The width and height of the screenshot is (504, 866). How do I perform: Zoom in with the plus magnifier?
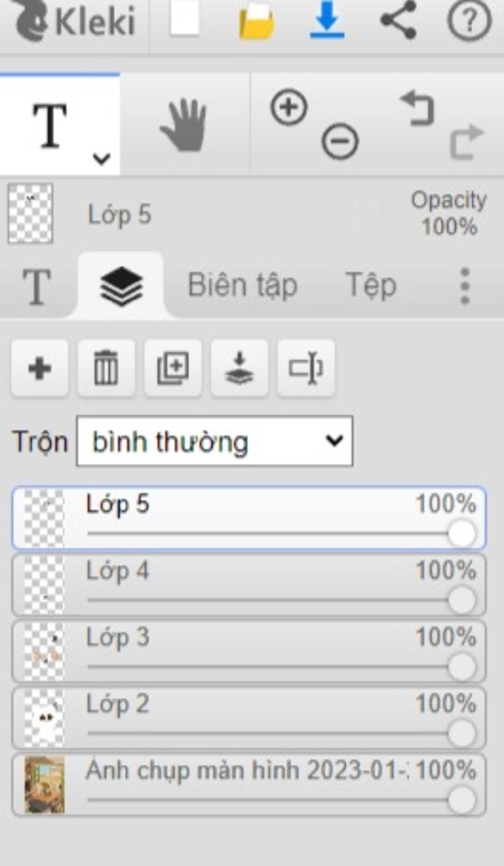(289, 107)
